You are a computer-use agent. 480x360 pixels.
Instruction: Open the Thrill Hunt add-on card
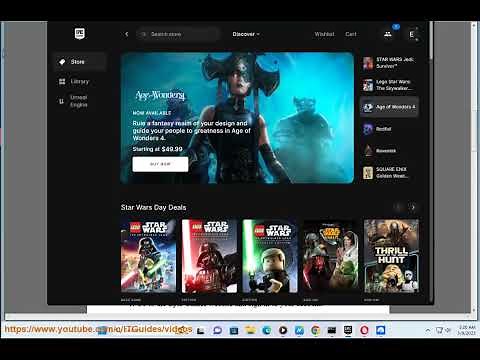point(391,256)
